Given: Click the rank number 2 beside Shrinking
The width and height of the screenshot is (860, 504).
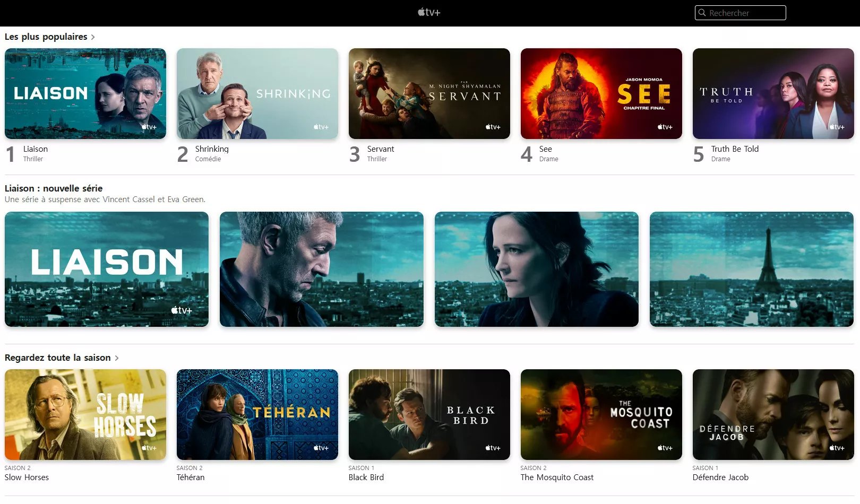Looking at the screenshot, I should (x=183, y=154).
